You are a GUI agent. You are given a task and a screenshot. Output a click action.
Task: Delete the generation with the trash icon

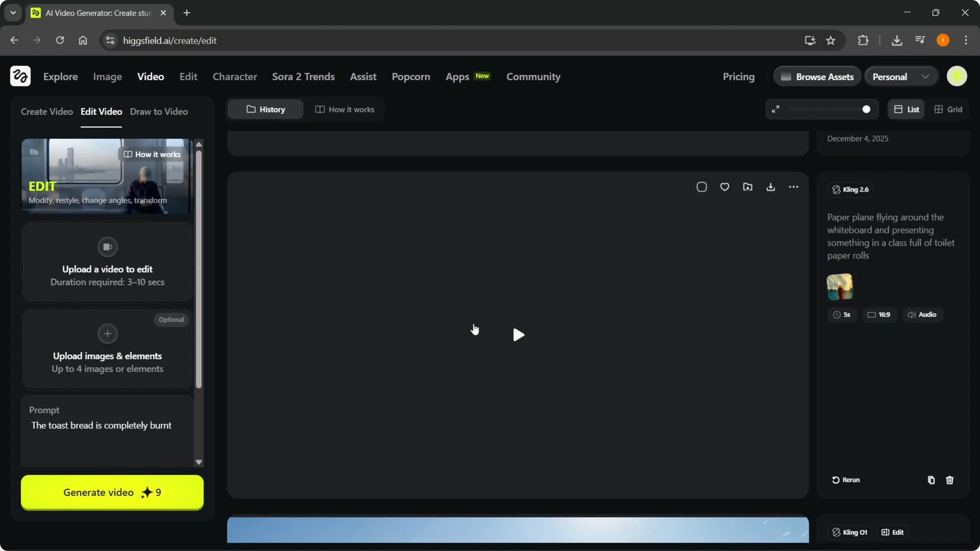coord(950,480)
